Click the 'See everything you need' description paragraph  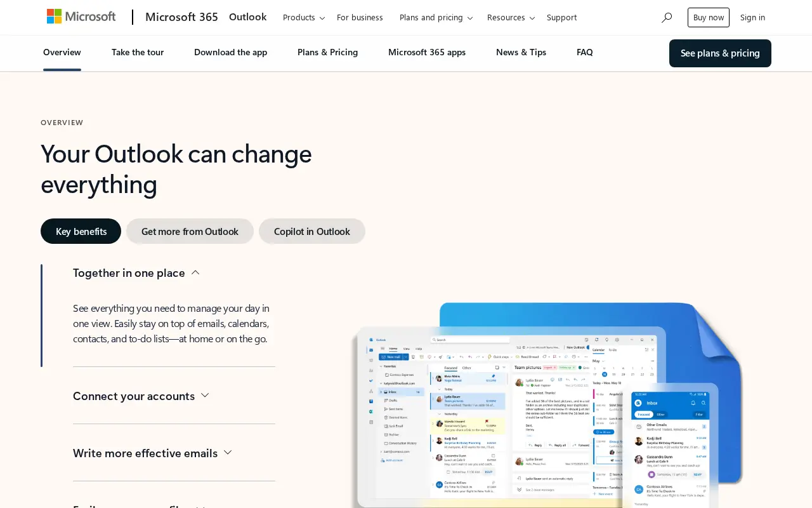tap(171, 324)
